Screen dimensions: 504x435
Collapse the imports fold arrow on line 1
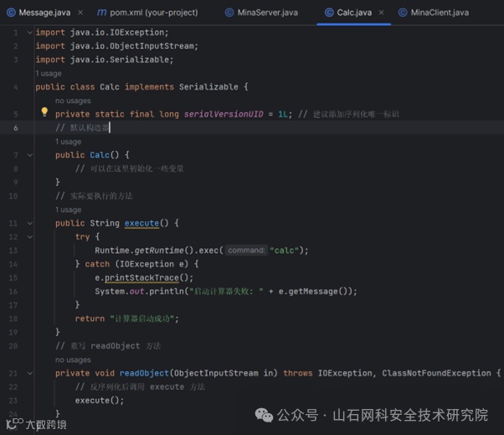click(x=30, y=33)
